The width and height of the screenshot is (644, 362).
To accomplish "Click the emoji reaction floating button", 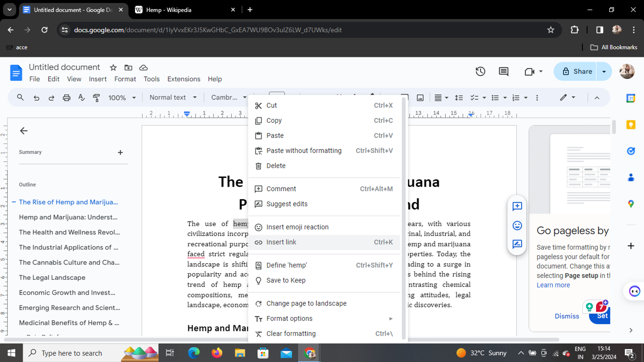I will tap(517, 225).
